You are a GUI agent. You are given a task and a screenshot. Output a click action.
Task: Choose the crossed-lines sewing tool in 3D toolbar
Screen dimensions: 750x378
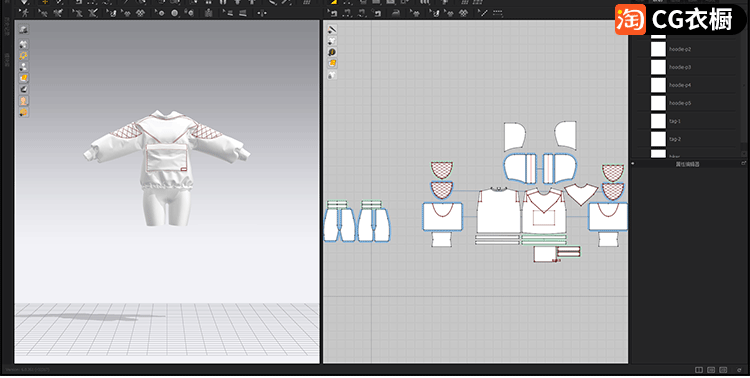click(92, 13)
